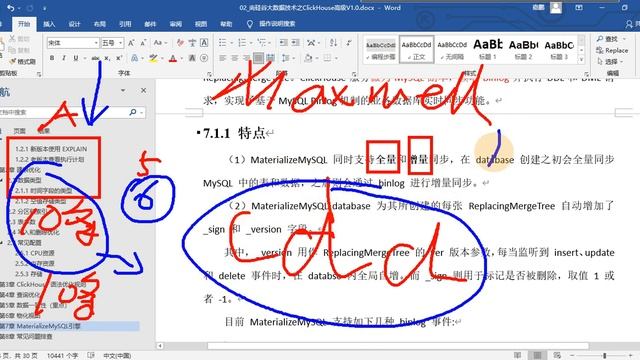Click the navigation pane search magnifier icon

click(x=133, y=112)
